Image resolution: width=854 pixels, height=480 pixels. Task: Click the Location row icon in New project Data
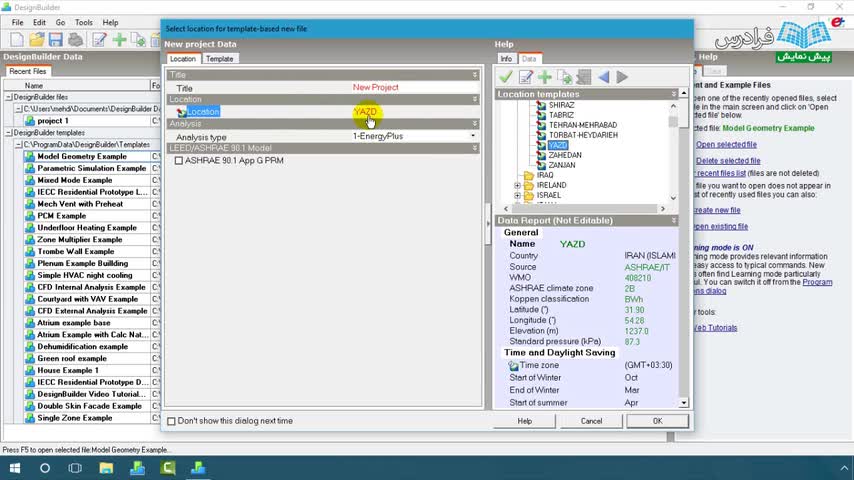181,112
